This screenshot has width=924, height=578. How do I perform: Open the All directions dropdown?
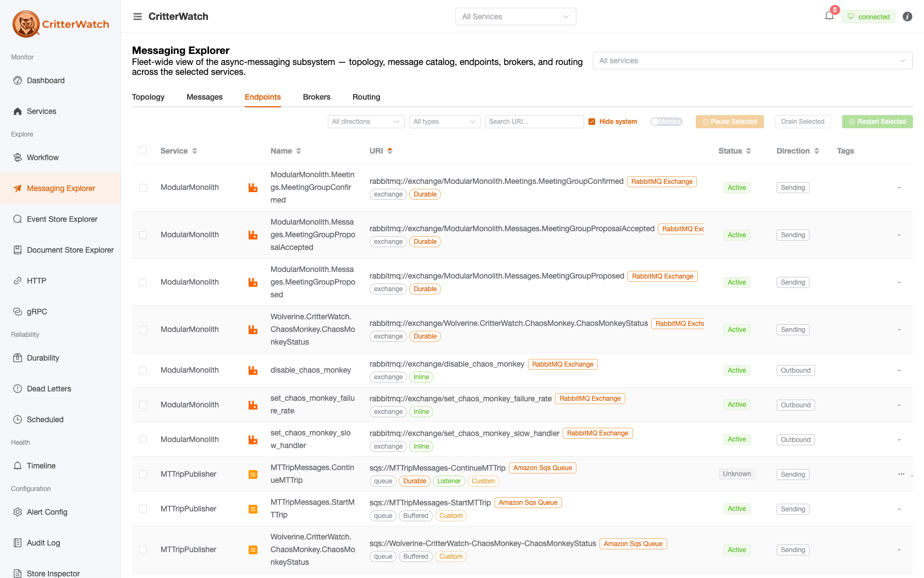pyautogui.click(x=366, y=122)
